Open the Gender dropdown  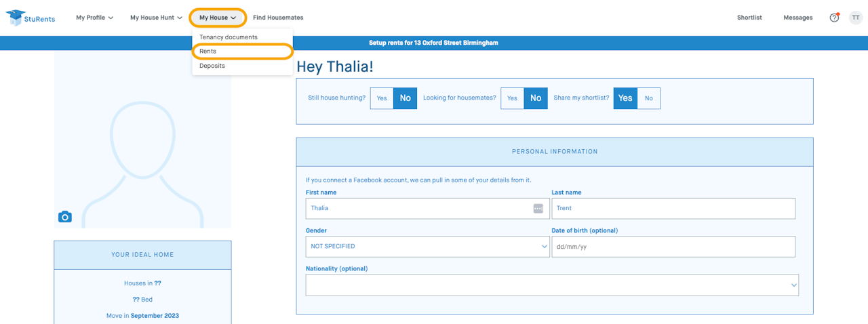pyautogui.click(x=428, y=247)
